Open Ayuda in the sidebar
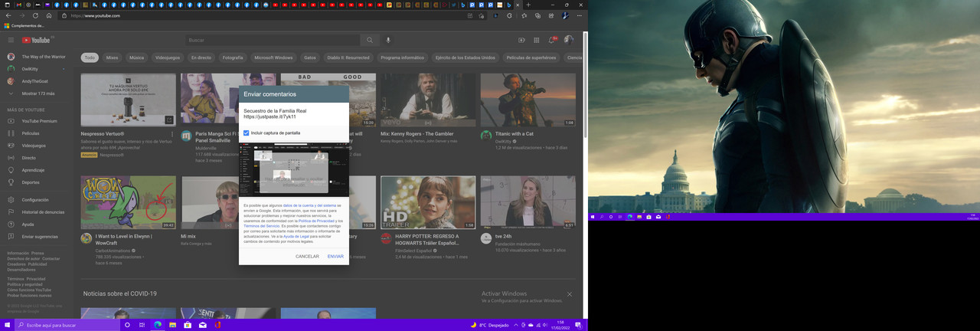 37,224
